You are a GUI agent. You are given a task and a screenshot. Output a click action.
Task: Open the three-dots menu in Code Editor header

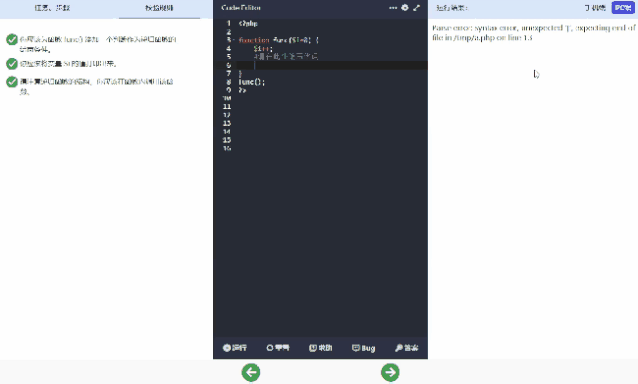393,8
